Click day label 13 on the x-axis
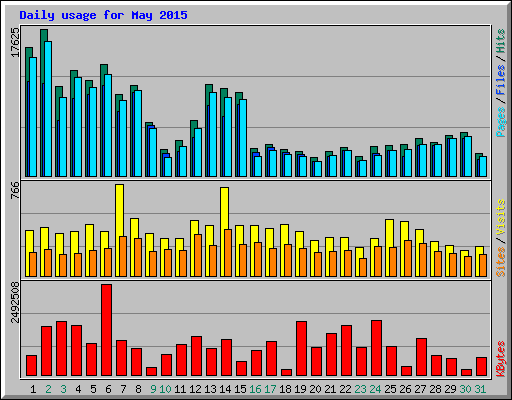The width and height of the screenshot is (512, 400). pos(210,389)
